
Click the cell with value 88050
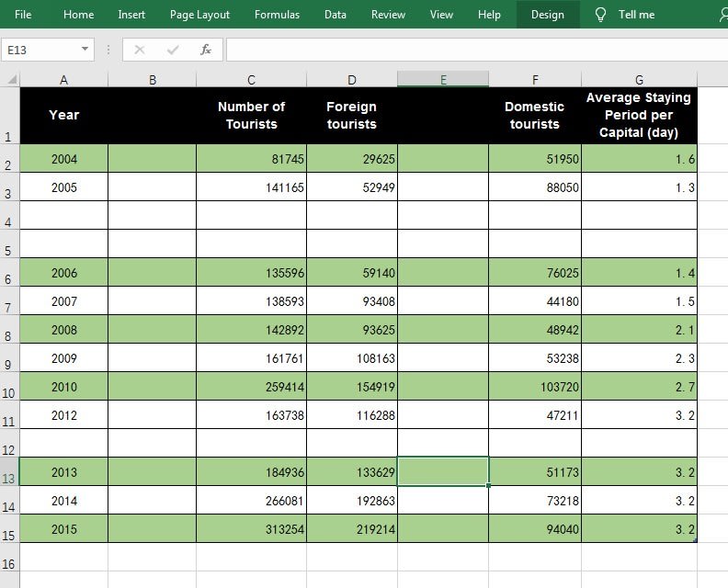coord(535,187)
